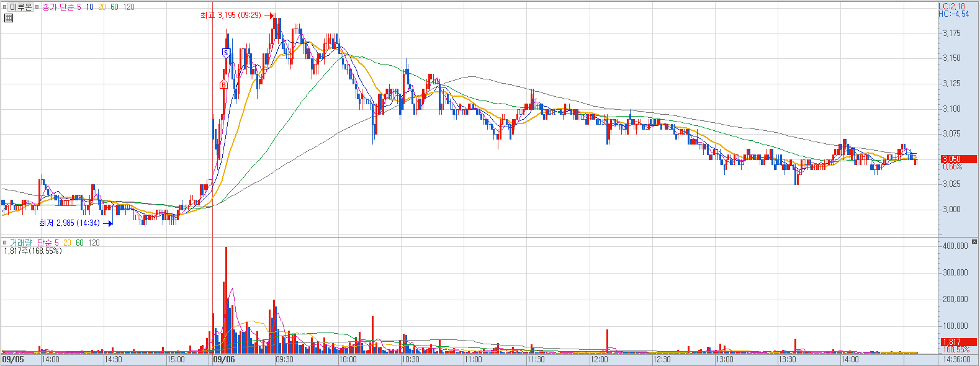
Task: Click the blue S sell marker
Action: pos(226,53)
